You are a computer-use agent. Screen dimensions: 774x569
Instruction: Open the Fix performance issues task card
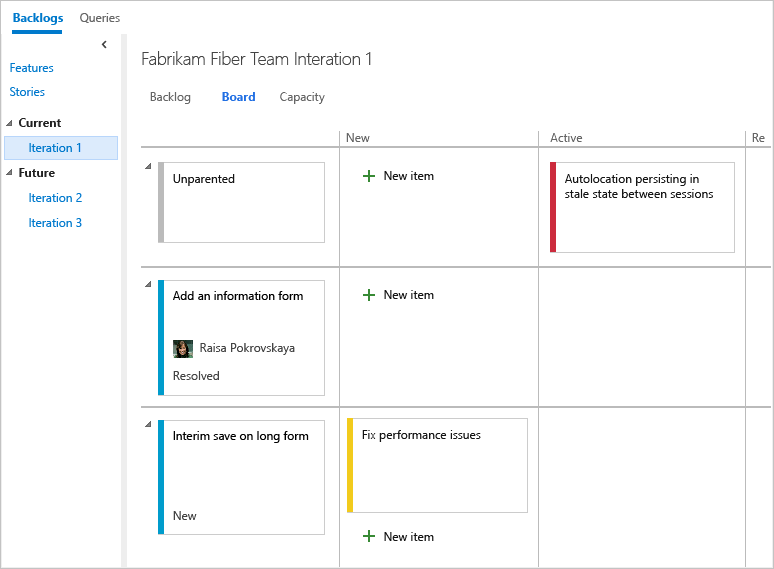pyautogui.click(x=437, y=465)
